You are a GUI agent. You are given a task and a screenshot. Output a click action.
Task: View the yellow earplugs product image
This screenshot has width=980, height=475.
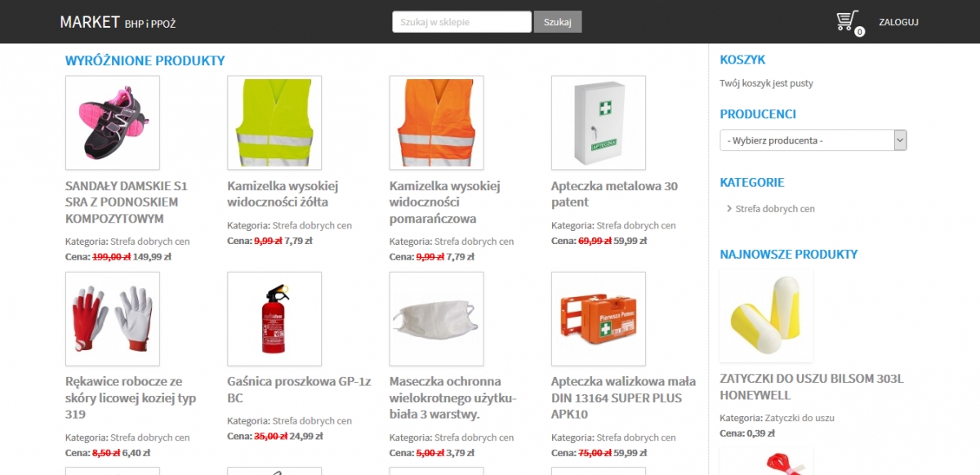766,316
